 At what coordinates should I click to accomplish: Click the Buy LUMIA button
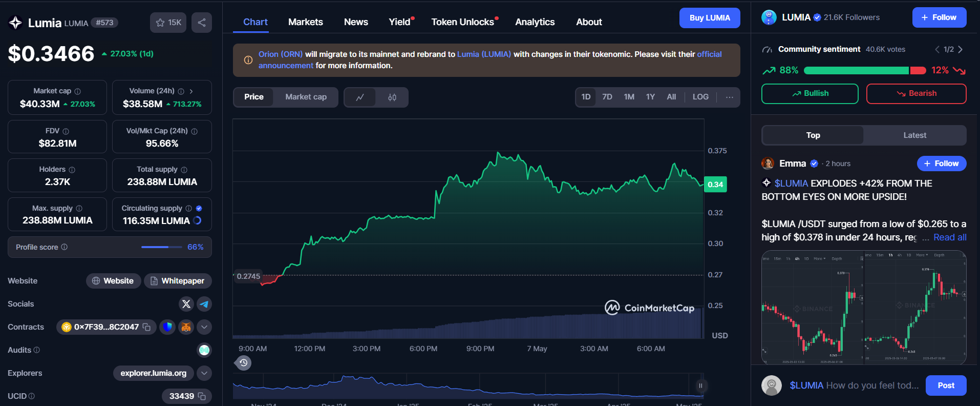(710, 18)
